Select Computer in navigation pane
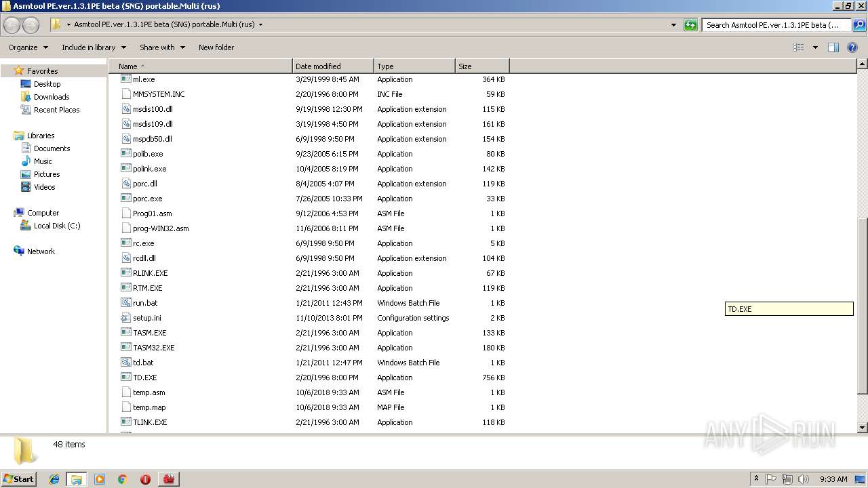 point(43,213)
